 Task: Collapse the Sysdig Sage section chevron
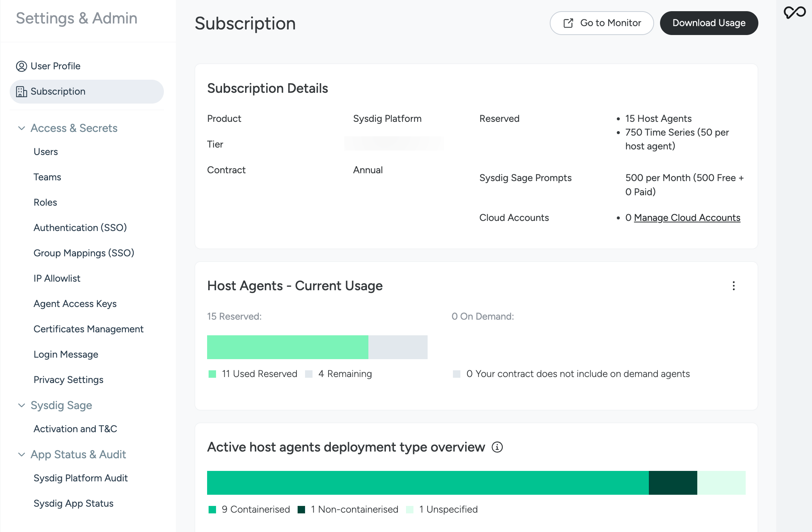[22, 405]
